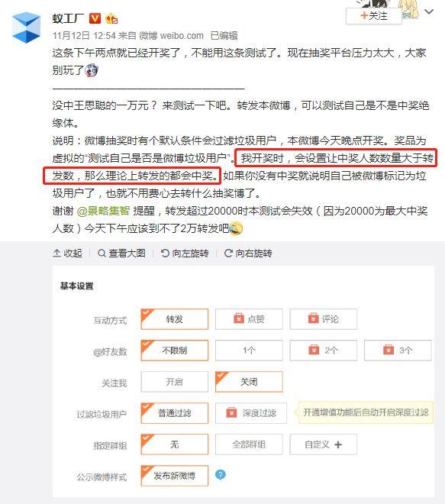
Task: Select 深度过滤 spam filter option
Action: [251, 412]
